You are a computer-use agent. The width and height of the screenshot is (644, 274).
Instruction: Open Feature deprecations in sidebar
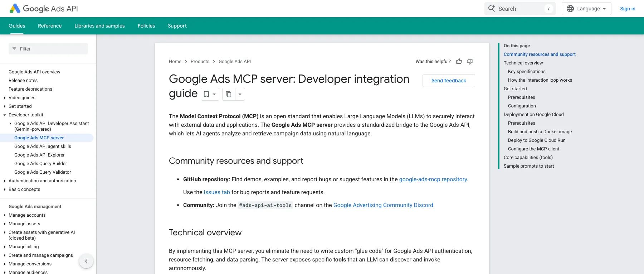tap(30, 89)
